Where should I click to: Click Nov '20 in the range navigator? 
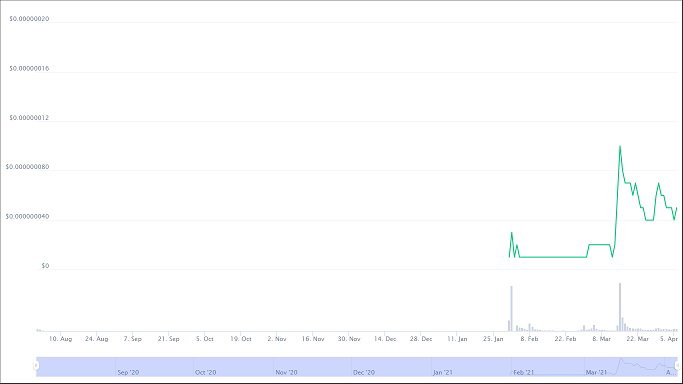(286, 373)
